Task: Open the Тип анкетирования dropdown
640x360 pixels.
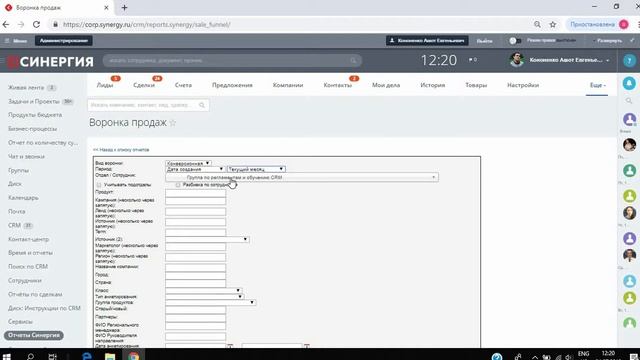Action: (x=204, y=296)
